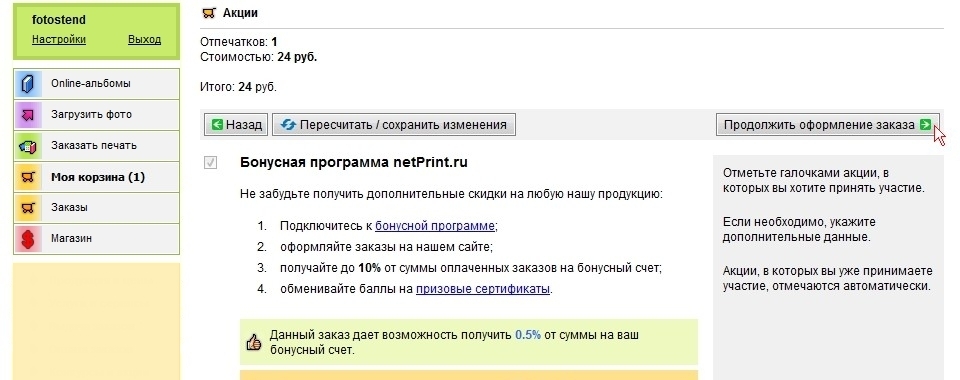Go back with the Назад button

click(236, 125)
